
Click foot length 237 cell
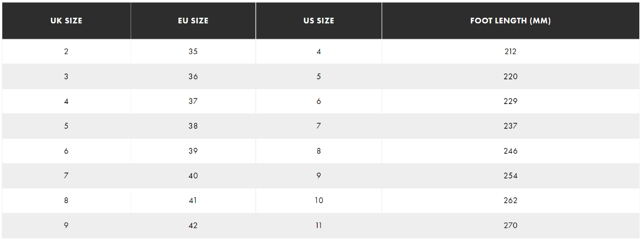511,126
